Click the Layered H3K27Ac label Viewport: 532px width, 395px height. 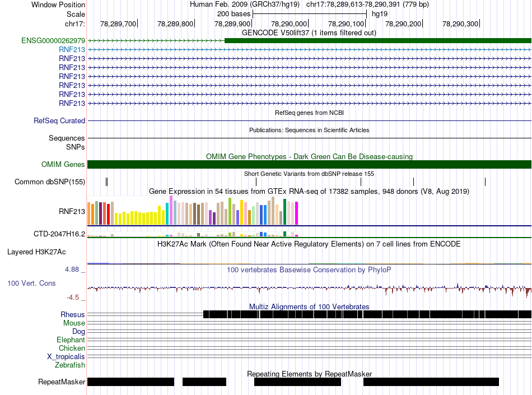point(36,252)
